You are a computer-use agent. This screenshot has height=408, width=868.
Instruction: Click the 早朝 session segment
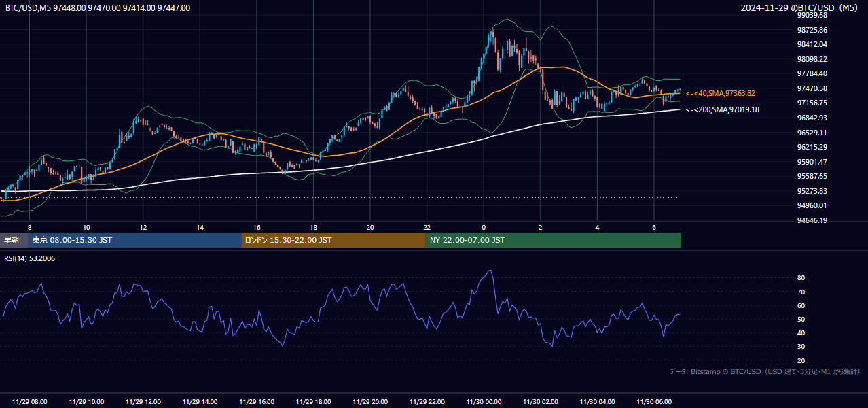[14, 240]
